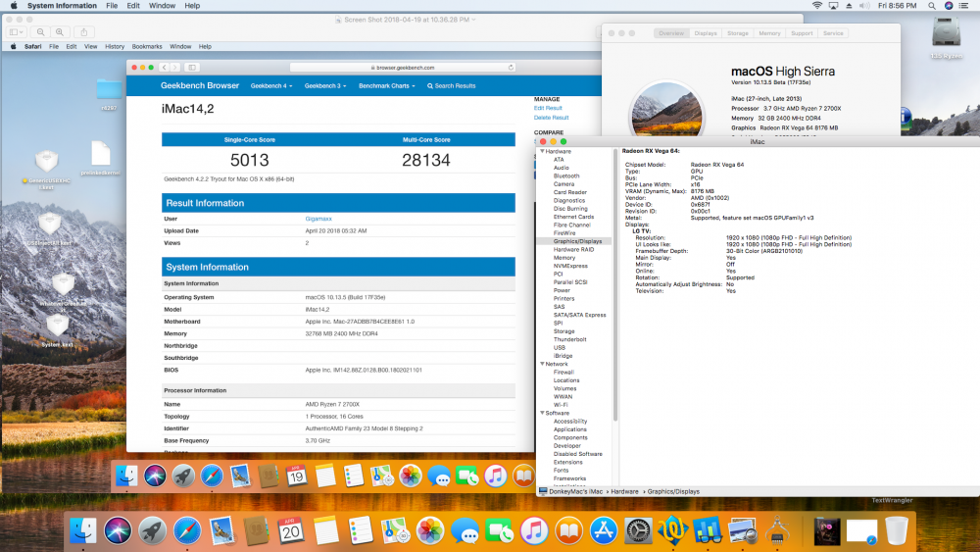
Task: Zoom out in Preview toolbar
Action: (x=40, y=32)
